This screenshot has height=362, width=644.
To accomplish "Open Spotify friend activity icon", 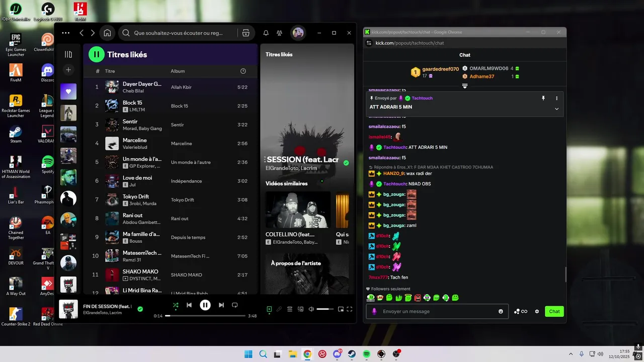I will coord(279,33).
